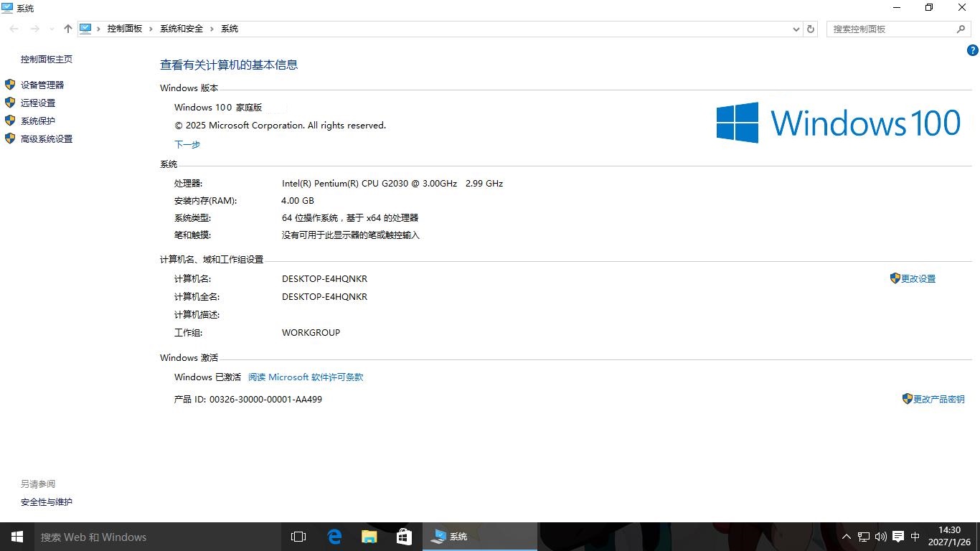
Task: Expand the chevron before 控制面板 breadcrumb
Action: click(99, 29)
